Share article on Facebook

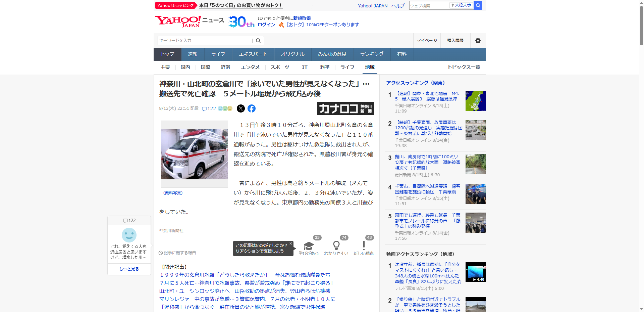tap(252, 108)
